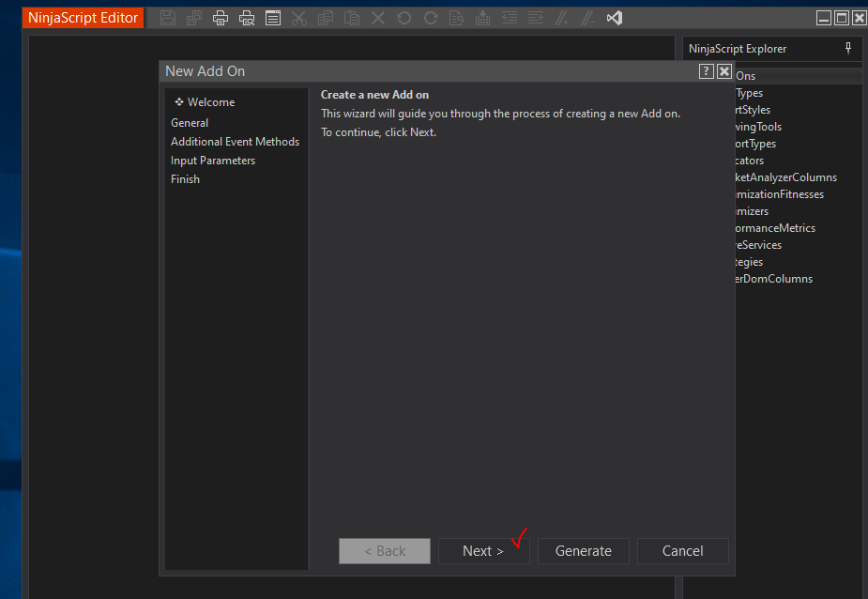868x599 pixels.
Task: Click the Cut scissors icon
Action: (x=299, y=18)
